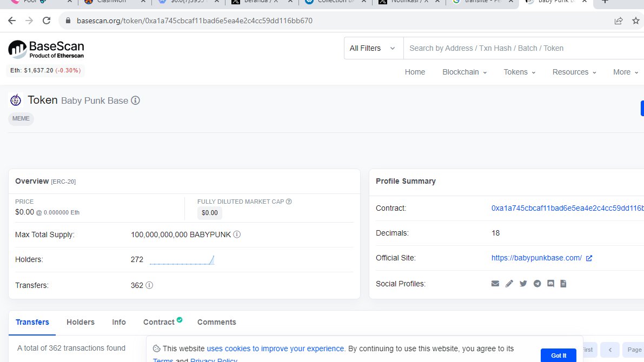Click the holders count 272
Screen dimensions: 644x362
[x=137, y=259]
